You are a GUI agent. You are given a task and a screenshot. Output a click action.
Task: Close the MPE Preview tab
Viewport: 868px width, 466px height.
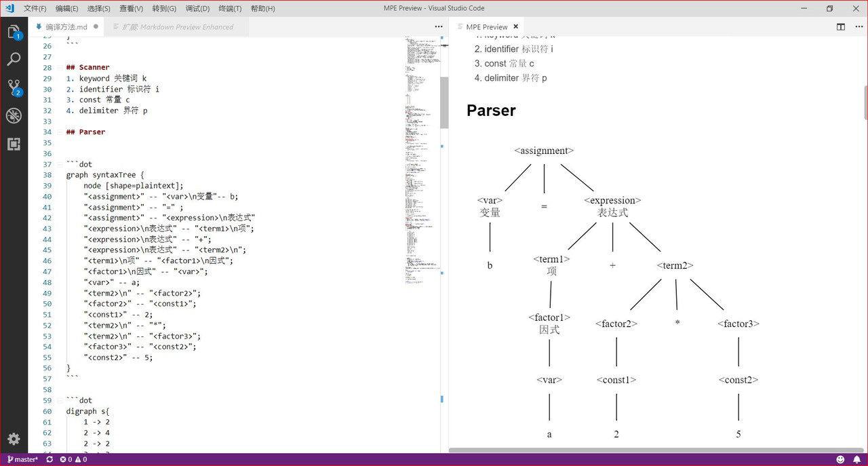coord(515,26)
